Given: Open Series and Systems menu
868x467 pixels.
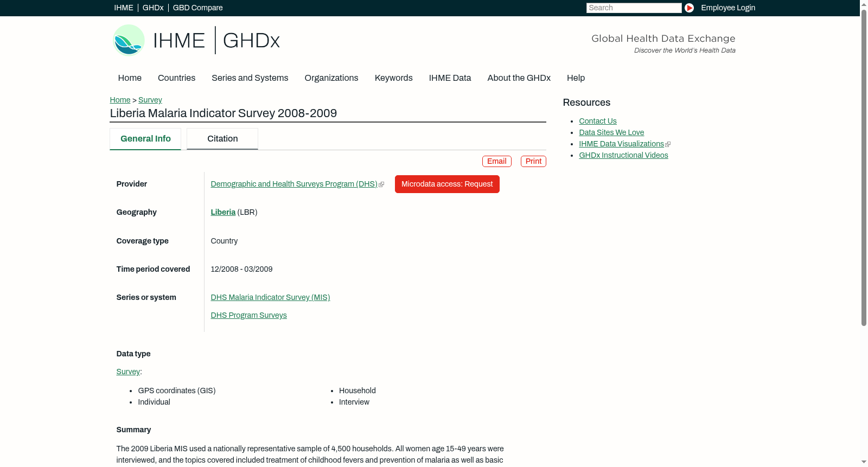Looking at the screenshot, I should pyautogui.click(x=250, y=78).
